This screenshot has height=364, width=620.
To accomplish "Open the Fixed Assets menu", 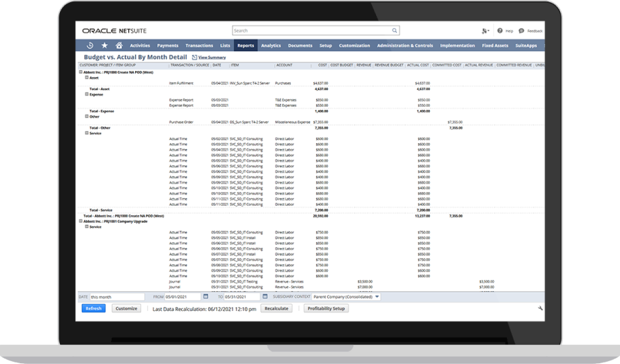I will point(495,45).
